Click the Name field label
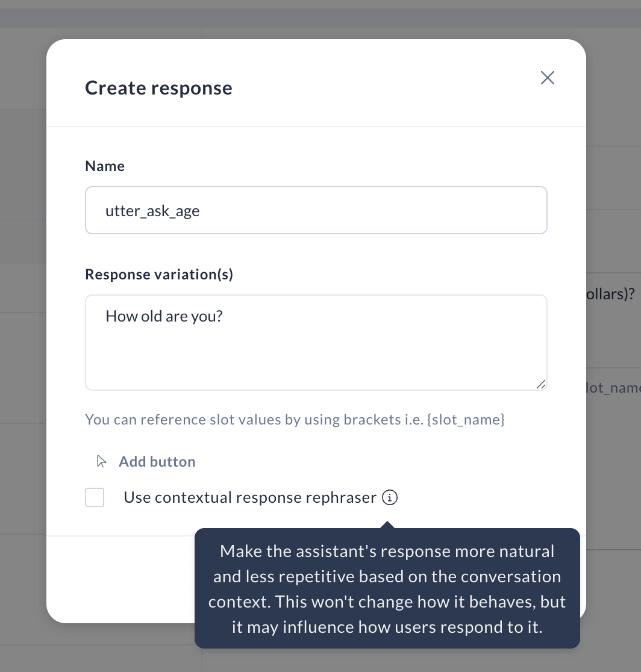This screenshot has width=641, height=672. 105,166
